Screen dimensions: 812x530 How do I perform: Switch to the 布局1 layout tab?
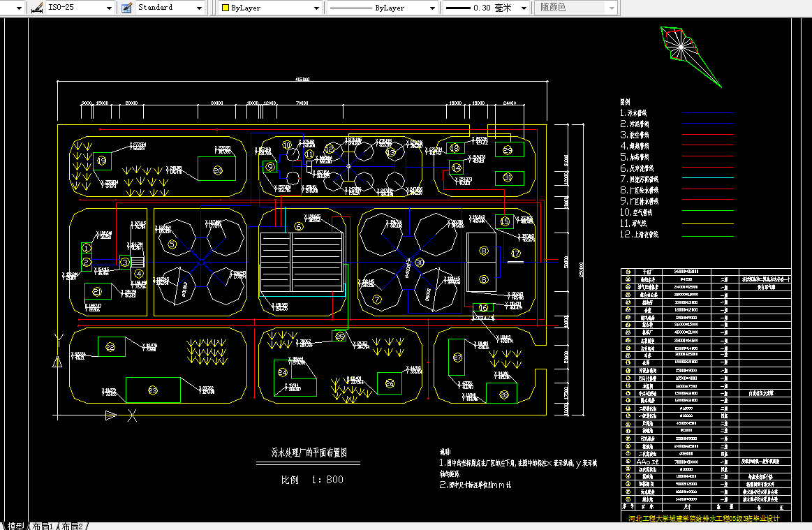pos(43,526)
